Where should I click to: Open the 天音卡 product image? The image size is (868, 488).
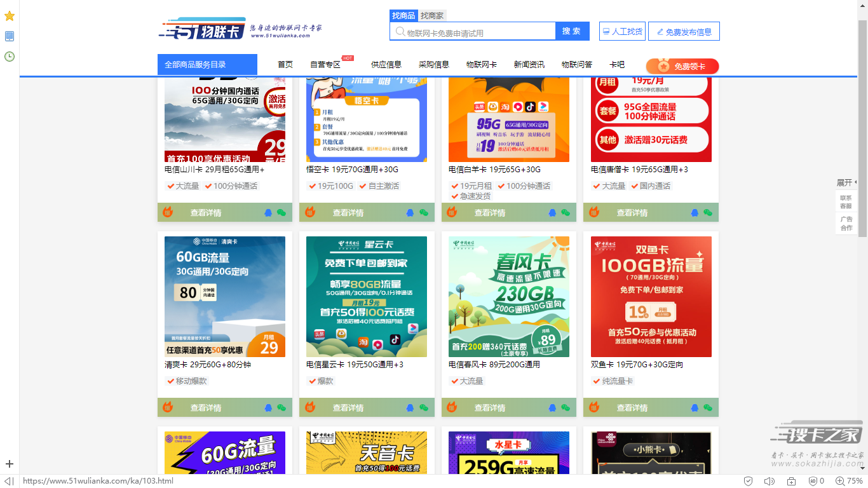click(x=367, y=452)
